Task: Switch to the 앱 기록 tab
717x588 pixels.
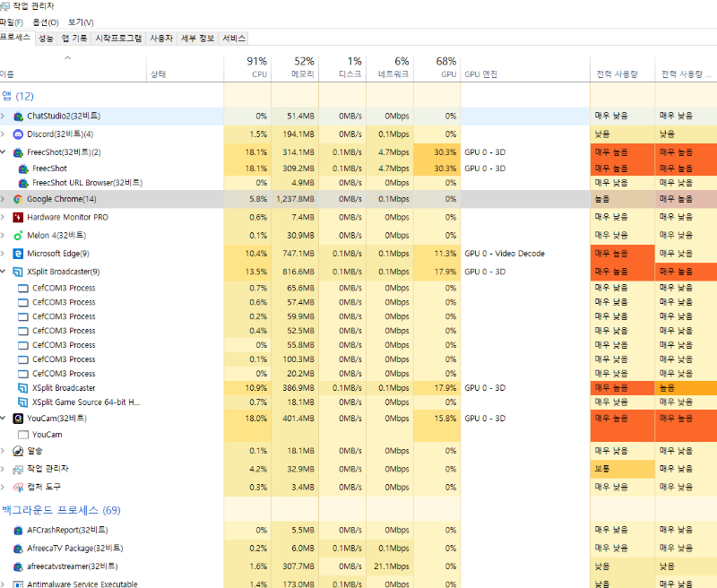Action: (x=74, y=39)
